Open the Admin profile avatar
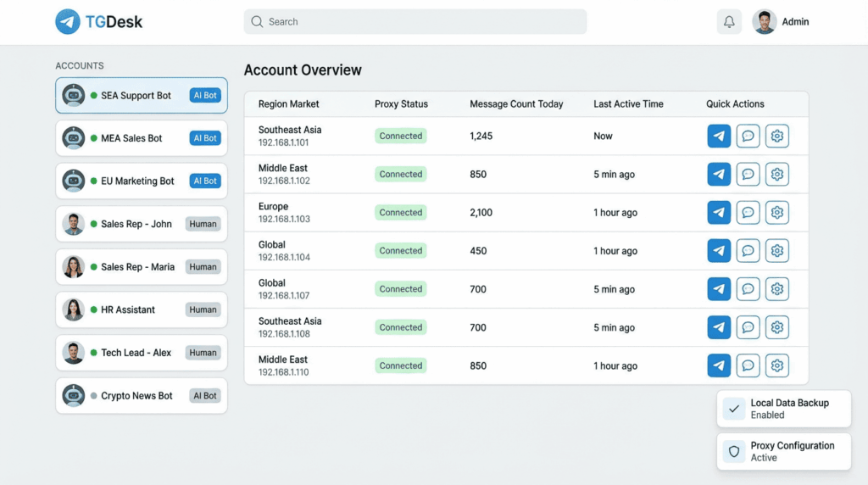Viewport: 868px width, 485px height. [764, 21]
